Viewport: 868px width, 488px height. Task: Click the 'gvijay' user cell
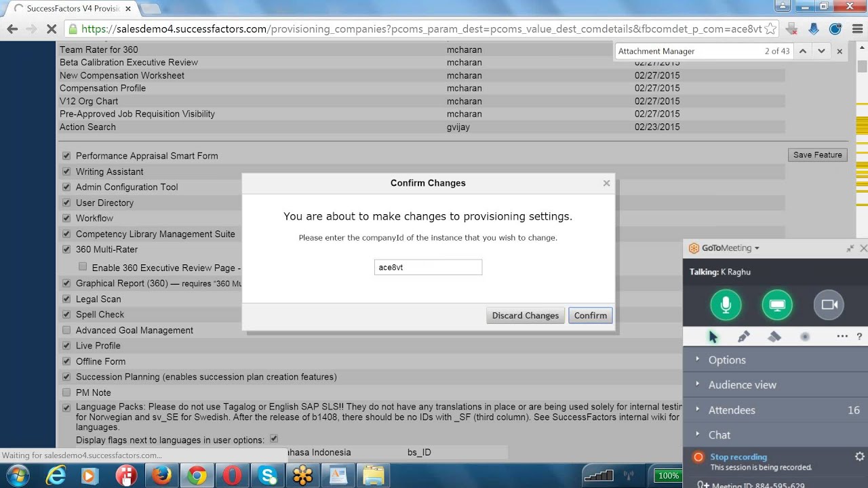(x=458, y=127)
